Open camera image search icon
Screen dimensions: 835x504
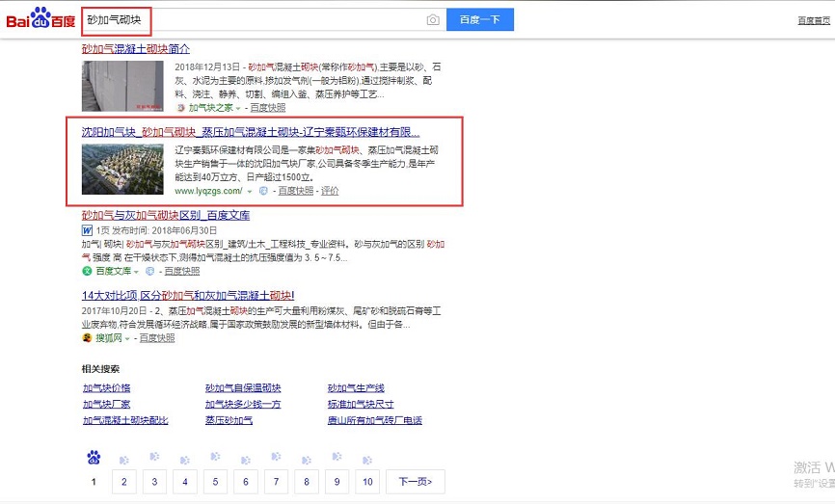(433, 19)
